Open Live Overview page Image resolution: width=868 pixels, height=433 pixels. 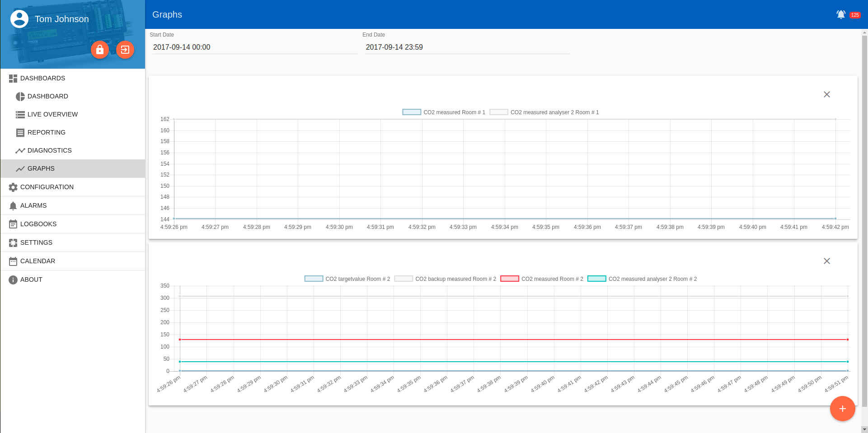coord(52,114)
